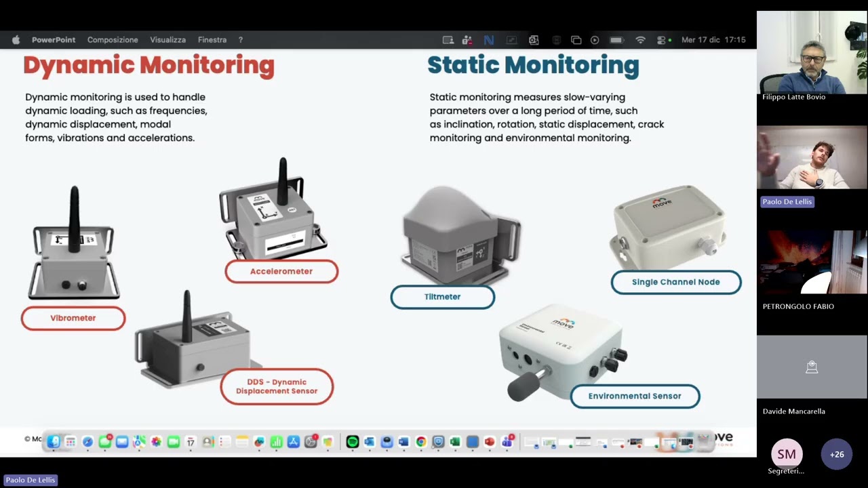The height and width of the screenshot is (488, 868).
Task: Open the Stage Manager windows icon in menu bar
Action: 576,40
